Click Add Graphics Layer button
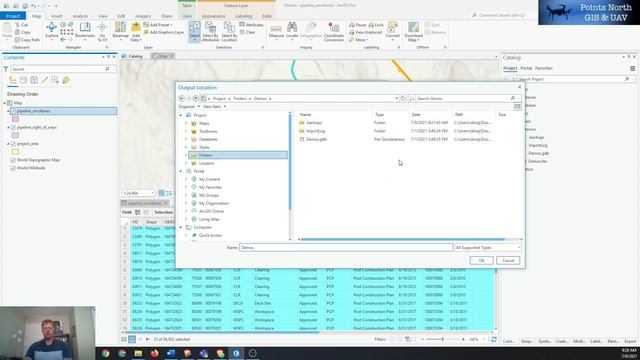 (x=164, y=32)
